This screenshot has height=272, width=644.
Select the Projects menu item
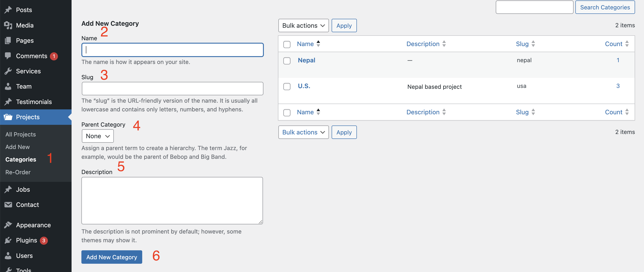[x=36, y=117]
